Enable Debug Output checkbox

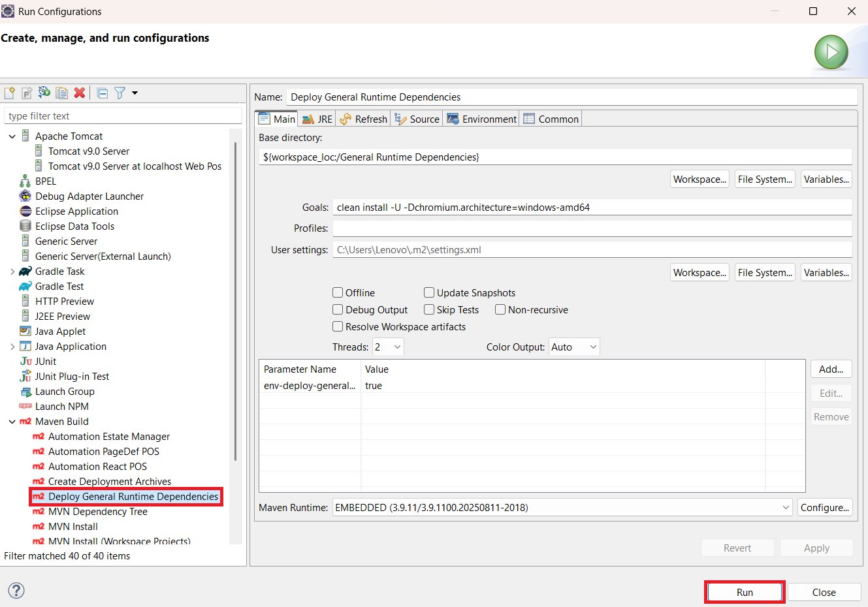coord(338,309)
